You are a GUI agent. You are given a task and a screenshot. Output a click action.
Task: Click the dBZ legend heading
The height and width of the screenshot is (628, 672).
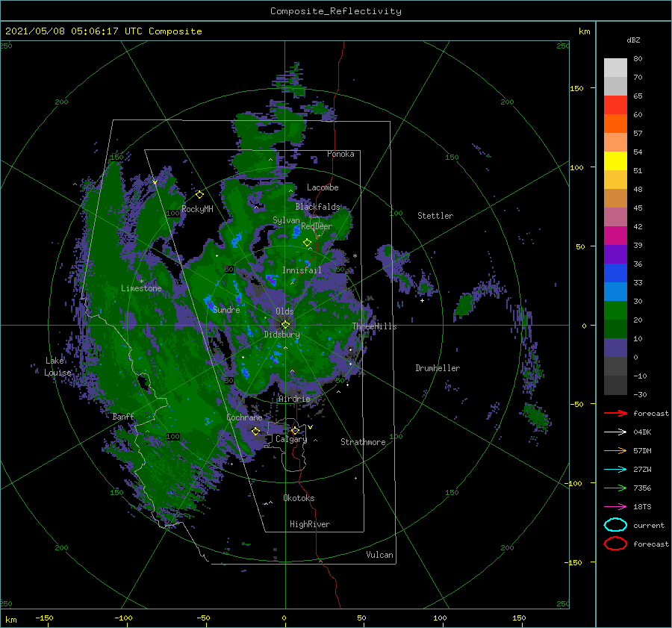point(633,40)
